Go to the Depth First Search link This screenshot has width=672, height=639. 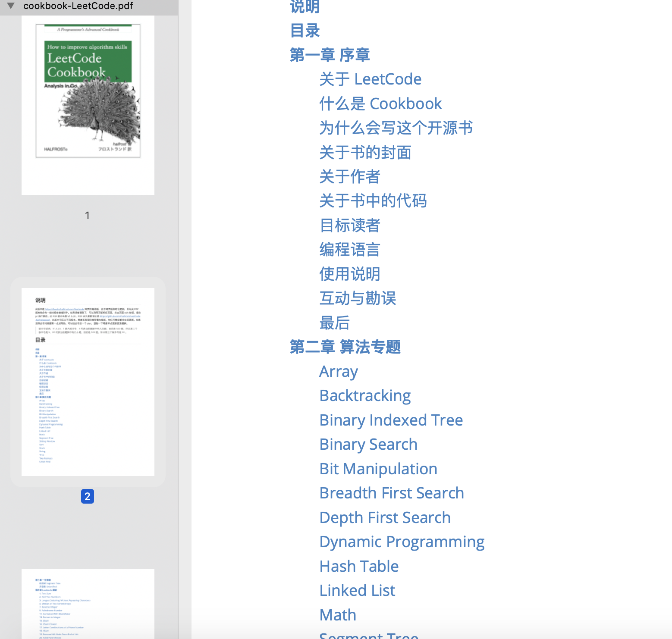tap(385, 518)
